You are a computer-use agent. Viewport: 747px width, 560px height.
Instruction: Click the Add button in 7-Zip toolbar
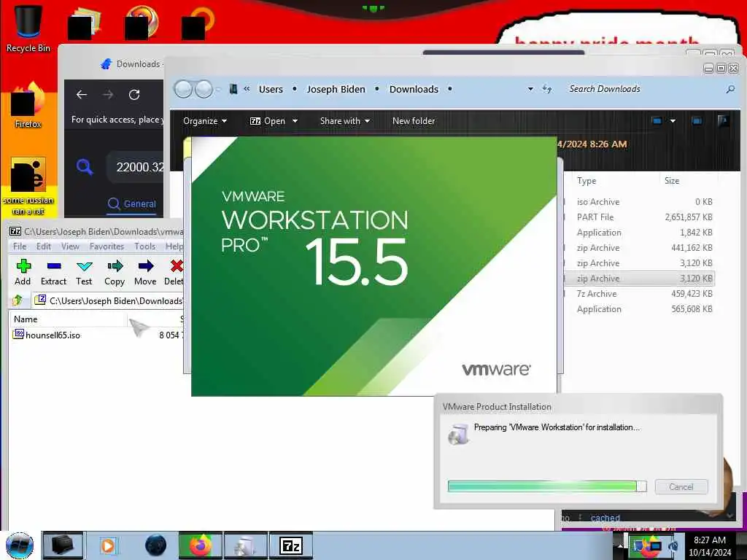pos(23,273)
